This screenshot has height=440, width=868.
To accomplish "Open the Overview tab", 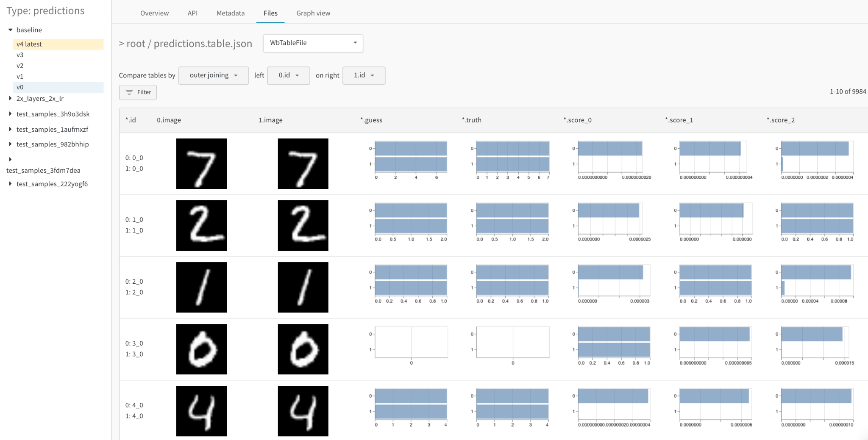I will point(154,13).
